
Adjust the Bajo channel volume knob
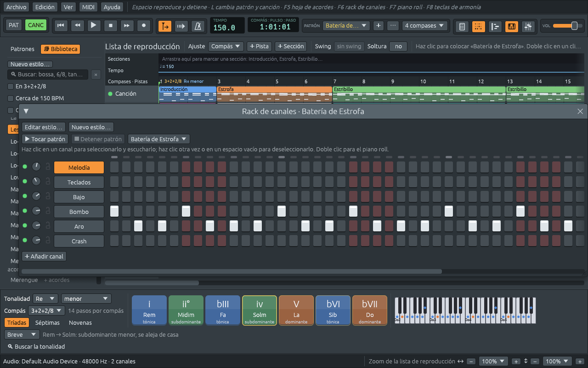coord(36,196)
